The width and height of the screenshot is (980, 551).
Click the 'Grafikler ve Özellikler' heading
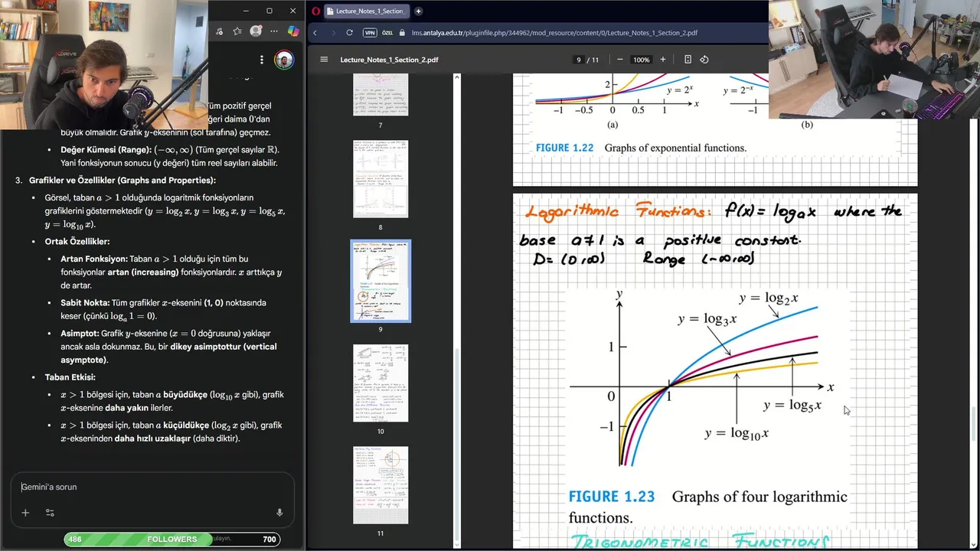pyautogui.click(x=122, y=180)
